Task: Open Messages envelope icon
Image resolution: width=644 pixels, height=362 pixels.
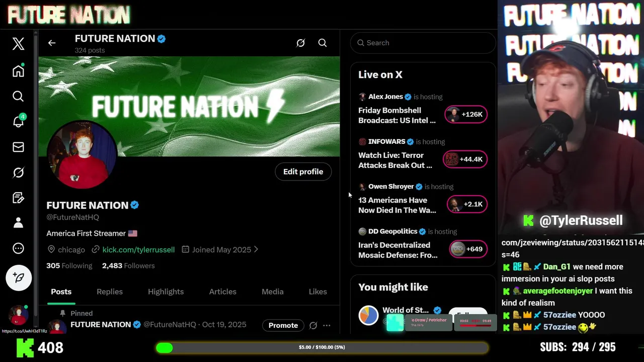Action: 18,147
